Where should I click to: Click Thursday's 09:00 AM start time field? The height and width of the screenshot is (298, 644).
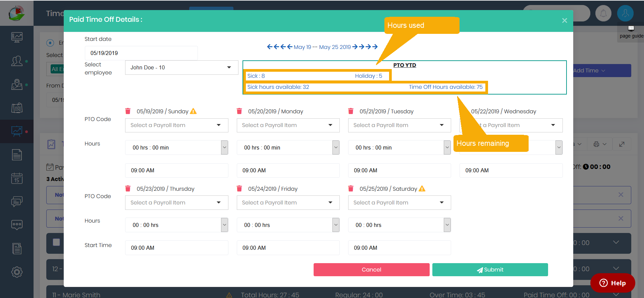pos(177,248)
